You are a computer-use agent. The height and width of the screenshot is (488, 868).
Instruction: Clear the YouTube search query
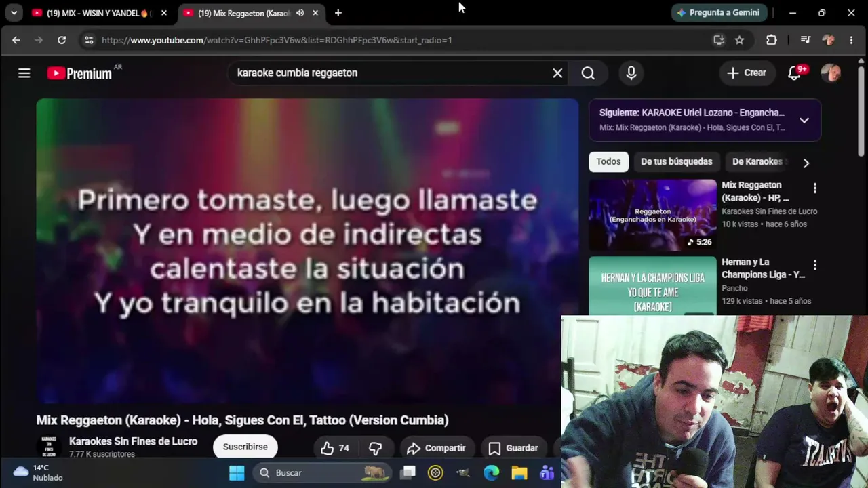pyautogui.click(x=557, y=73)
